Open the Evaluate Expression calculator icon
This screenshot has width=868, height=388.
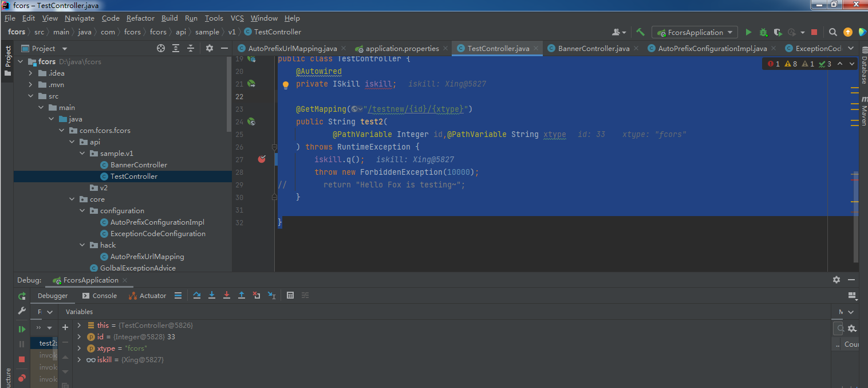click(290, 296)
